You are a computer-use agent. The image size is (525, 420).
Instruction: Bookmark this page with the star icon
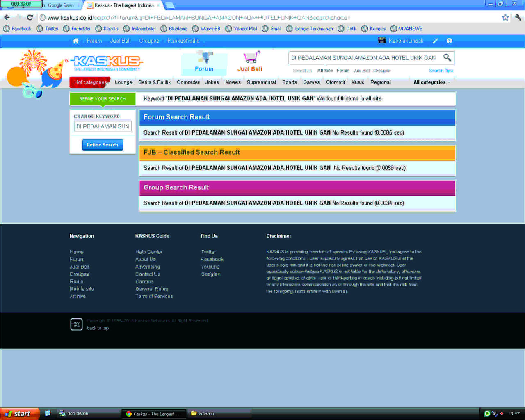pyautogui.click(x=505, y=17)
